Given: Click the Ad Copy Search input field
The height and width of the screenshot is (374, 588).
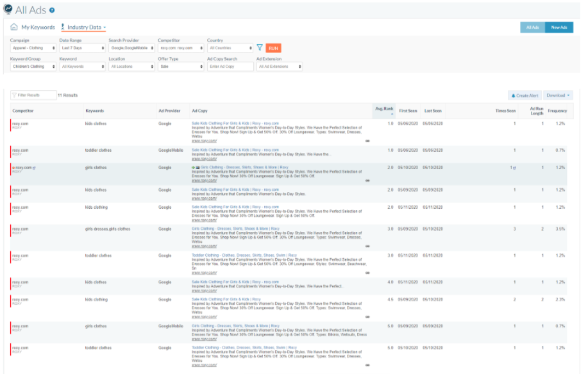Looking at the screenshot, I should pos(230,67).
